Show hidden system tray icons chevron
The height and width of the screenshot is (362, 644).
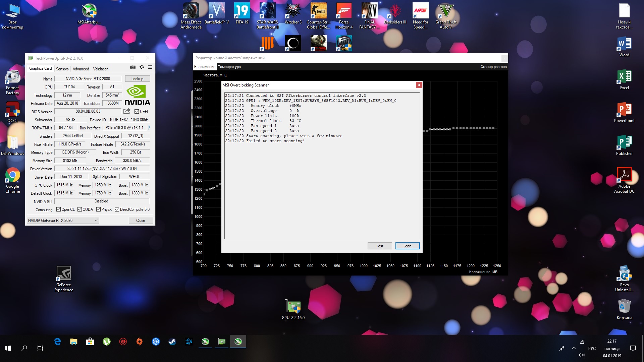coord(574,349)
